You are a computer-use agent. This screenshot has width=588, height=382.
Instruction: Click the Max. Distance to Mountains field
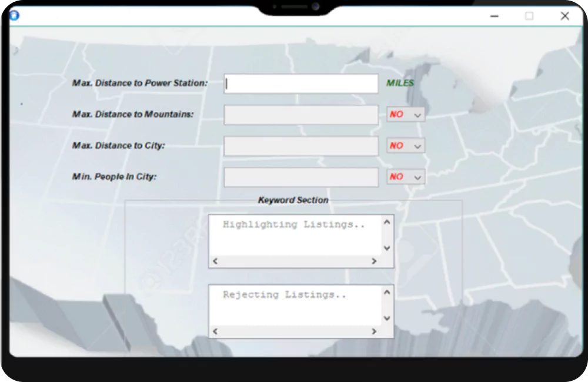(301, 115)
